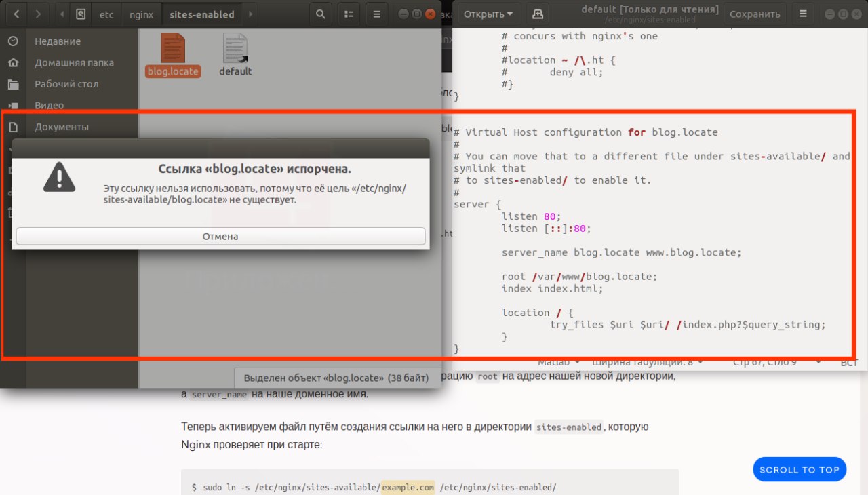Toggle the file manager list view button

pos(349,14)
